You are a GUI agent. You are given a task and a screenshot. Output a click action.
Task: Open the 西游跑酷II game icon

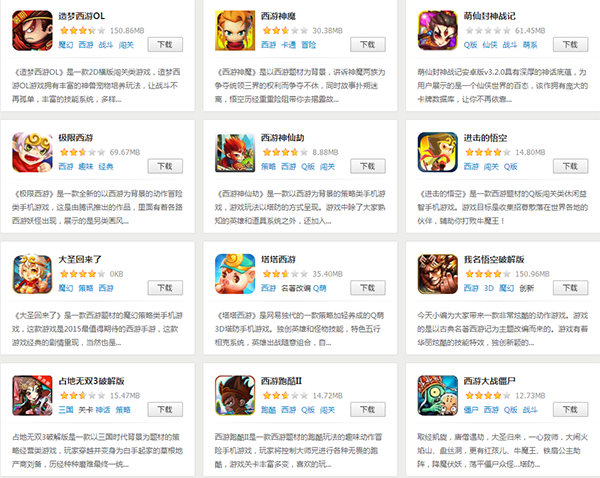pyautogui.click(x=235, y=396)
